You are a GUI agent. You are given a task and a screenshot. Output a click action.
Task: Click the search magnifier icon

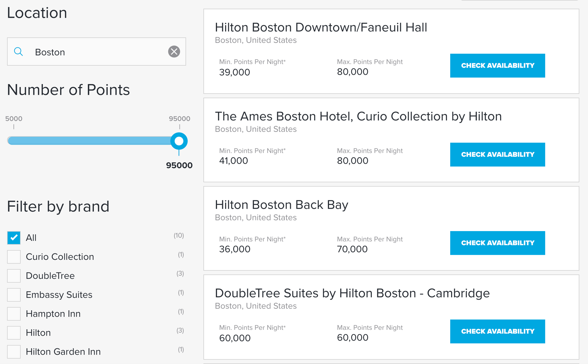coord(18,52)
